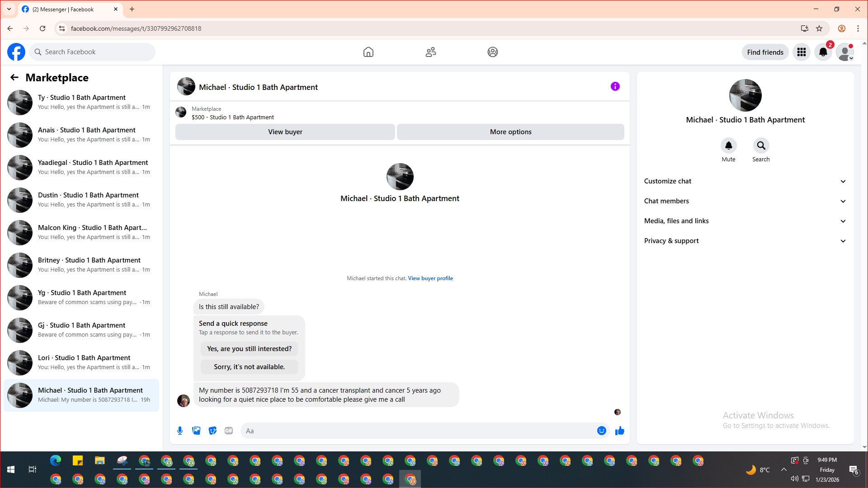The width and height of the screenshot is (868, 488).
Task: Expand Privacy & support section
Action: [x=745, y=241]
